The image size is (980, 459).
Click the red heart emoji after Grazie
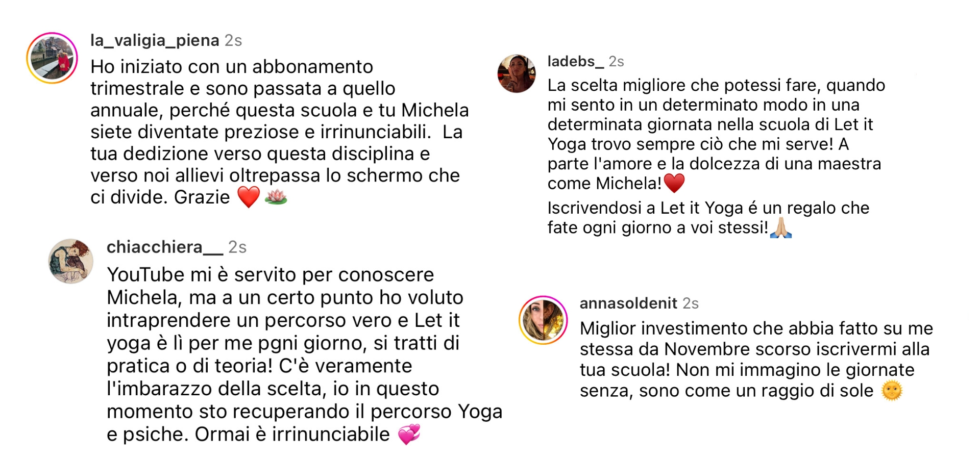[x=249, y=197]
